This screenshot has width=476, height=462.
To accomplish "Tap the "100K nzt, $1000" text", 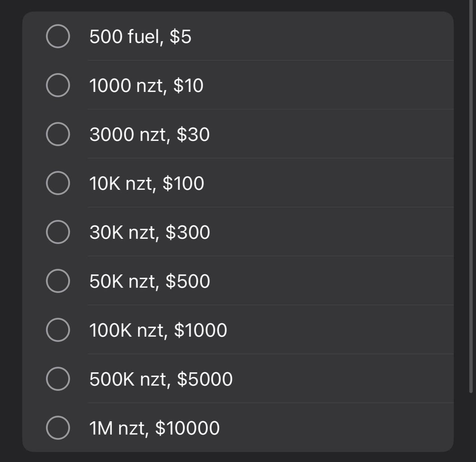I will click(x=158, y=330).
